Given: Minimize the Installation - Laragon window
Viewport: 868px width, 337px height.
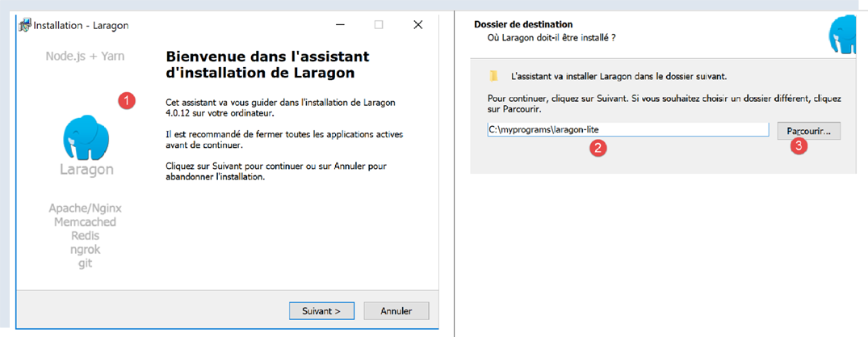Looking at the screenshot, I should [x=340, y=25].
